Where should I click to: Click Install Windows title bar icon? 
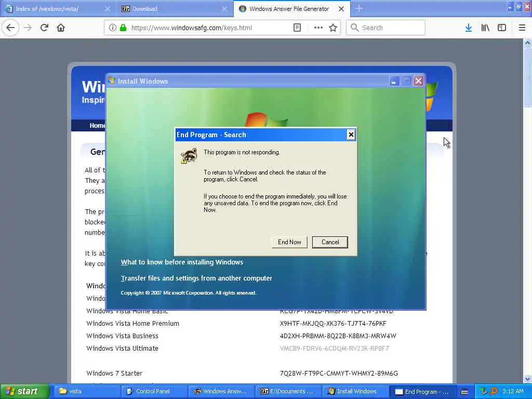click(x=112, y=81)
